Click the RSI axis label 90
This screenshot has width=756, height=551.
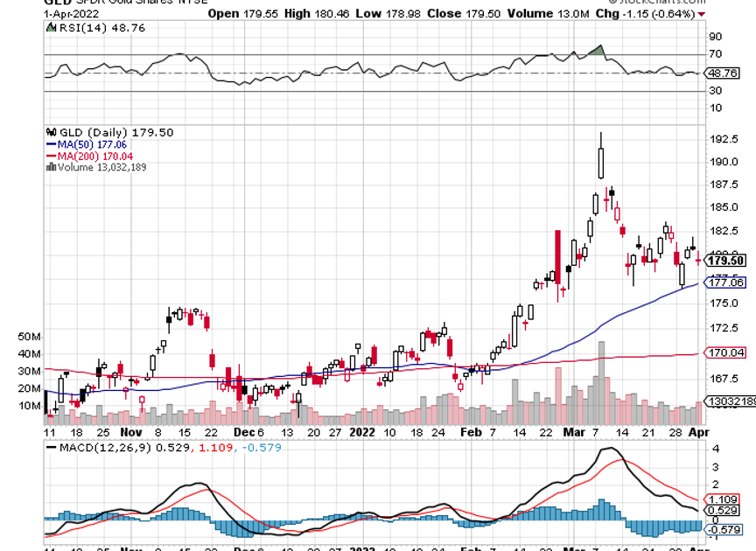(716, 37)
